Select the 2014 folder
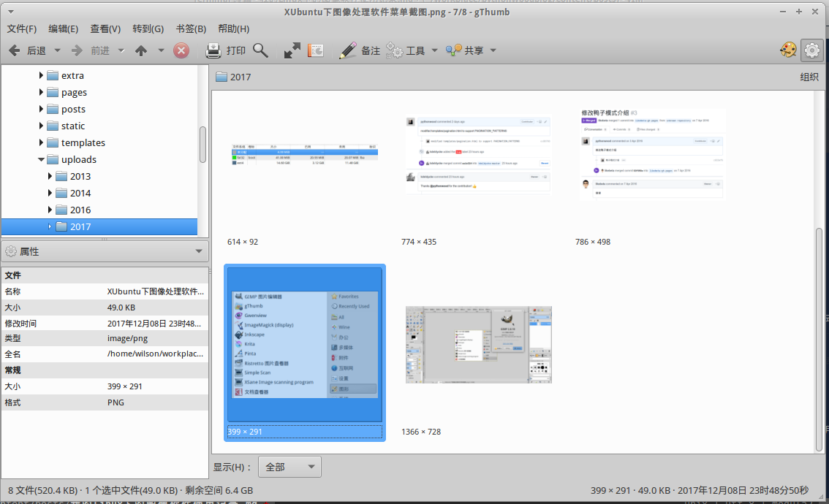The width and height of the screenshot is (829, 504). pyautogui.click(x=80, y=194)
